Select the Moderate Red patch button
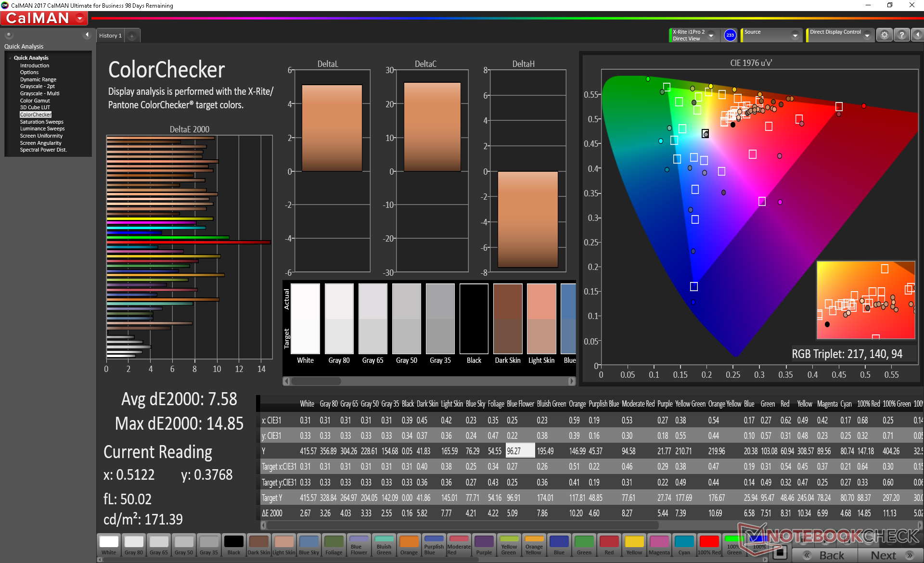Screen dimensions: 924x563 pyautogui.click(x=459, y=545)
